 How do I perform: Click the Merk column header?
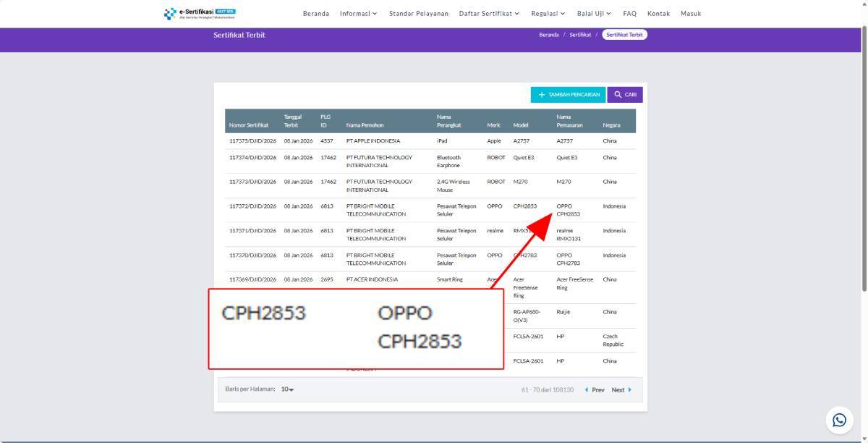[x=493, y=125]
